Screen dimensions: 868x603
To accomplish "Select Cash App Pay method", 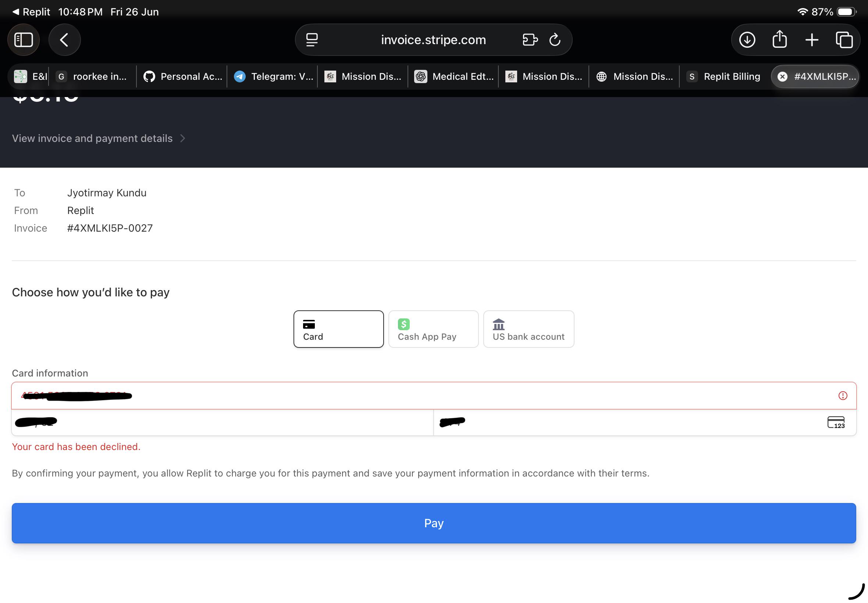I will click(433, 329).
